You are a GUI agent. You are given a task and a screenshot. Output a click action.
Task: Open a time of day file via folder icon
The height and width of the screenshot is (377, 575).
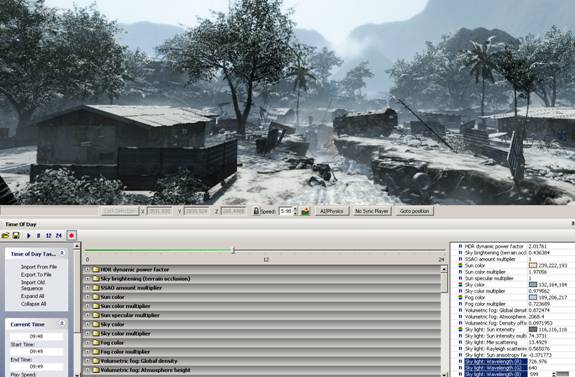[x=6, y=235]
